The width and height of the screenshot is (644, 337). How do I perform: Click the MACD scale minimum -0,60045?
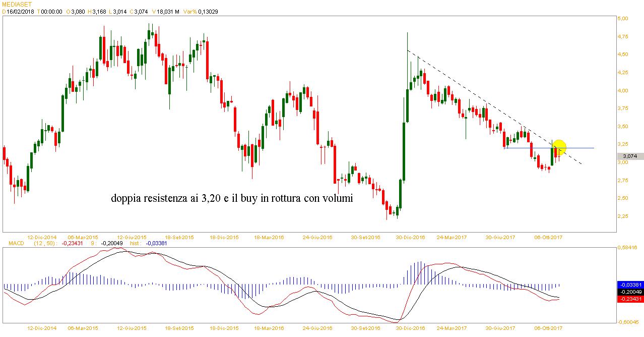point(630,322)
